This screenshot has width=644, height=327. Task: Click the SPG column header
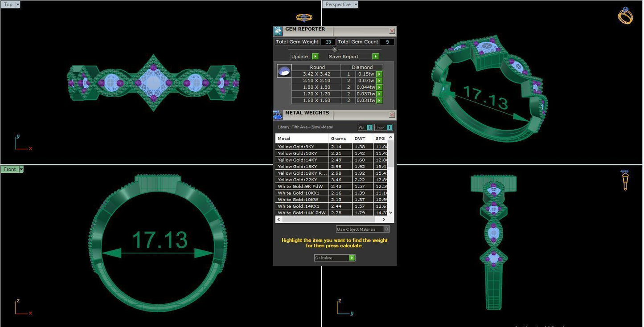[381, 139]
